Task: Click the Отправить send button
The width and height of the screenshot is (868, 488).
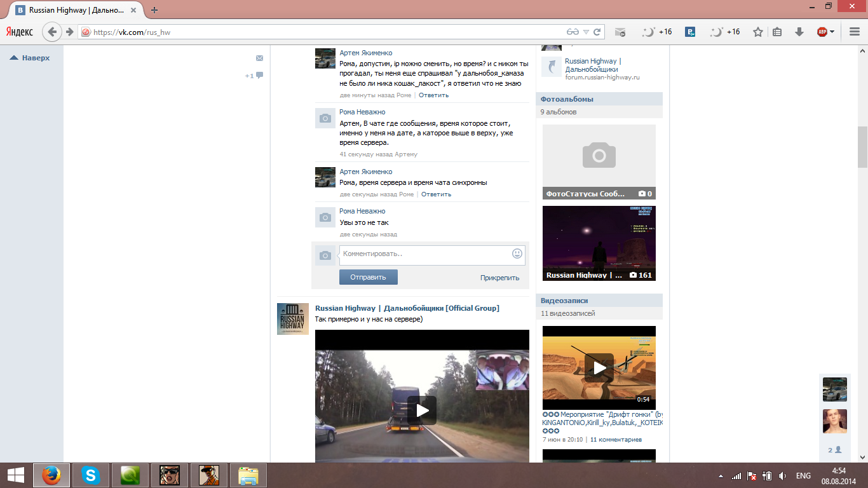Action: [x=369, y=277]
